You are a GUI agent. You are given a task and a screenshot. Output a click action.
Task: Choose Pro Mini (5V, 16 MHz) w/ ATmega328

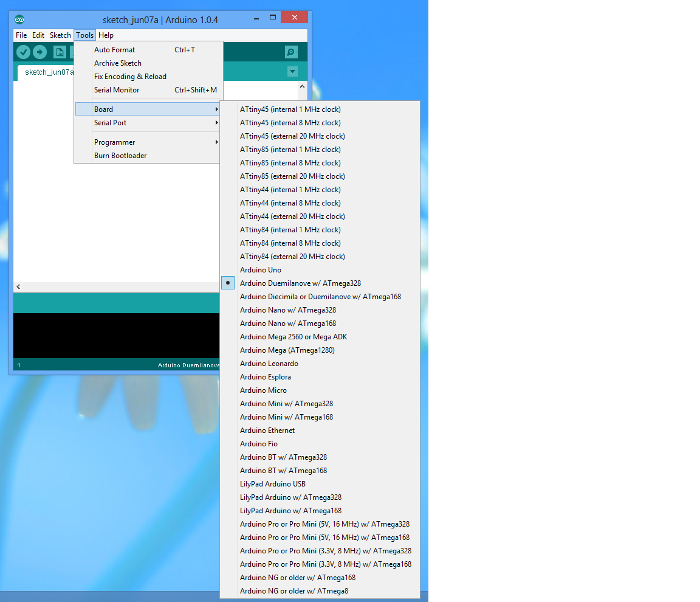(x=320, y=524)
